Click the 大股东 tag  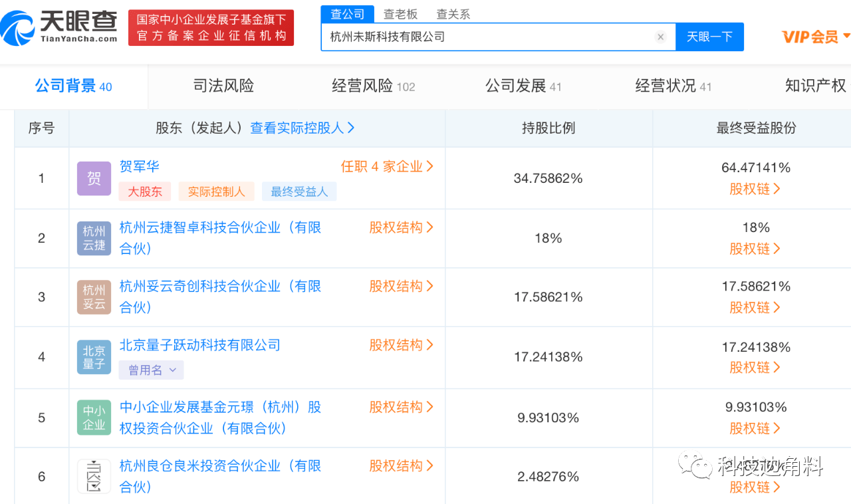pyautogui.click(x=145, y=191)
